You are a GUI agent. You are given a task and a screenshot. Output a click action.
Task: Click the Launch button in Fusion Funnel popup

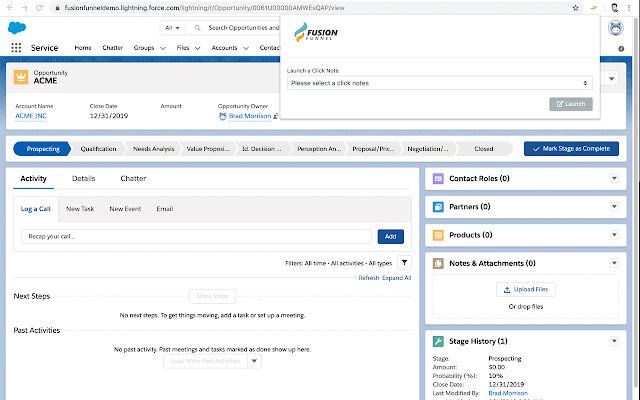pos(571,104)
